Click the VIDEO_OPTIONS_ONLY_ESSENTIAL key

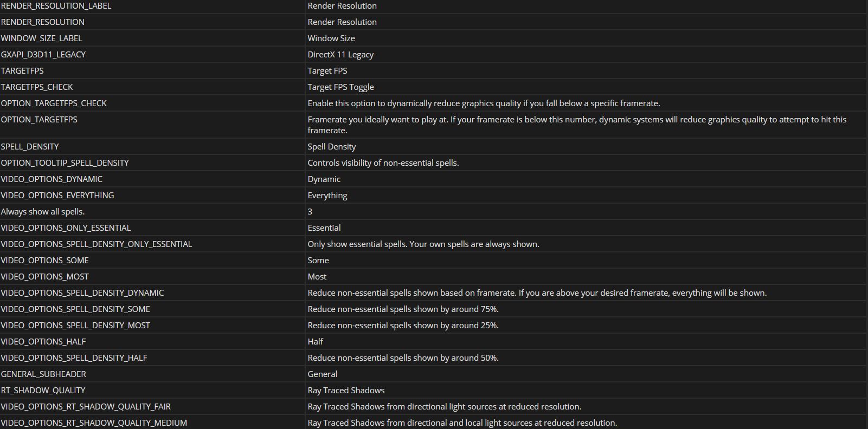(66, 228)
